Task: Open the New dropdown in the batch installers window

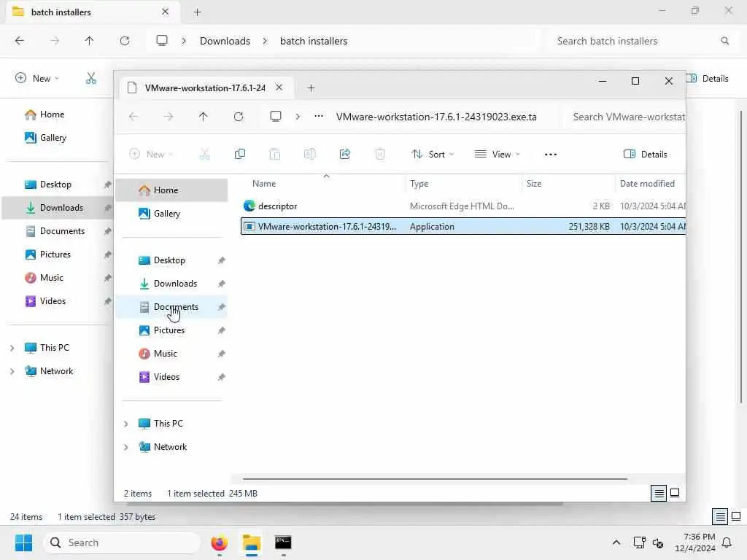Action: click(x=37, y=79)
